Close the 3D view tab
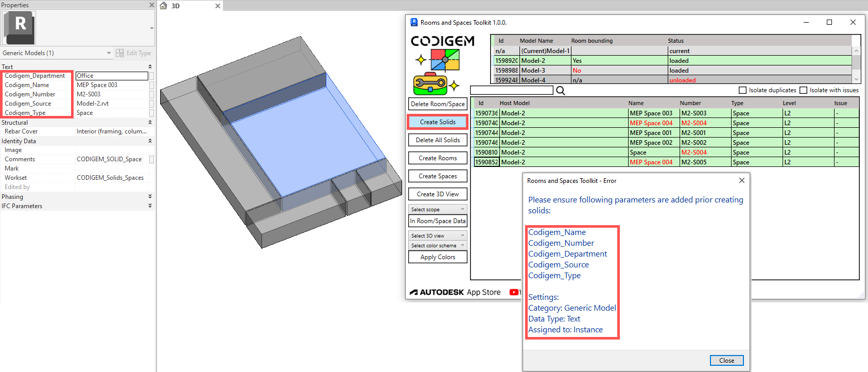The height and width of the screenshot is (372, 868). tap(218, 6)
